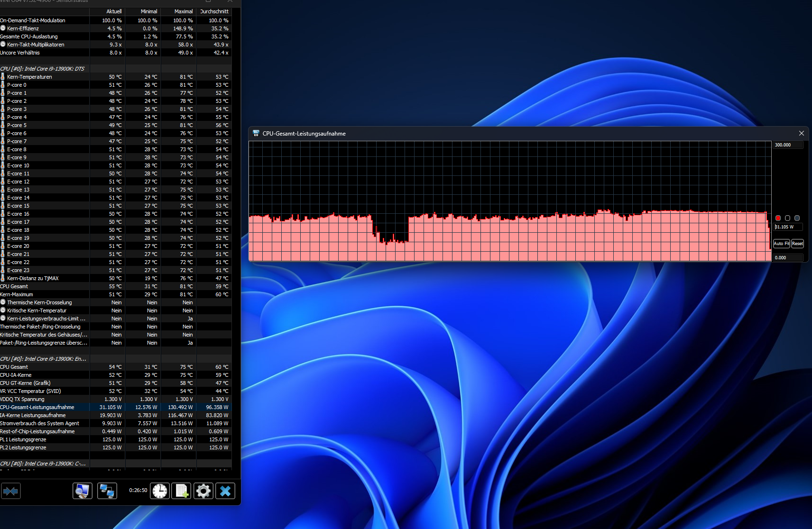Viewport: 812px width, 529px height.
Task: Open the system summary monitor-with-magnifier icon
Action: 83,491
